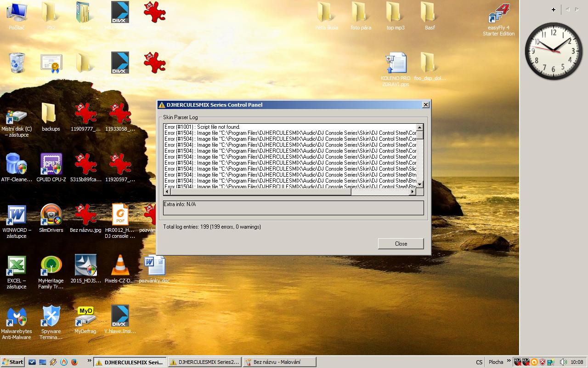588x368 pixels.
Task: Select the 'Bez názvu.jpg' image icon
Action: point(85,218)
